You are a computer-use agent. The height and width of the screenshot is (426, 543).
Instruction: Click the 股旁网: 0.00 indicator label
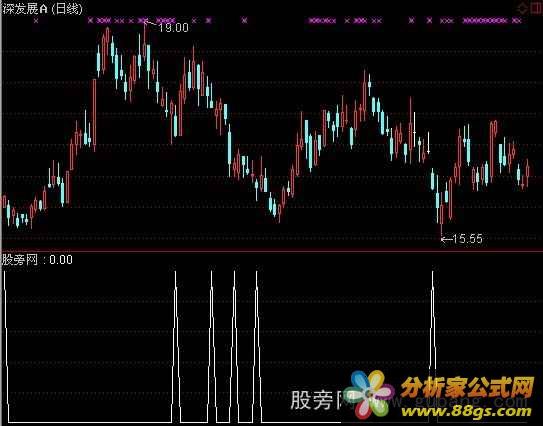tap(37, 260)
